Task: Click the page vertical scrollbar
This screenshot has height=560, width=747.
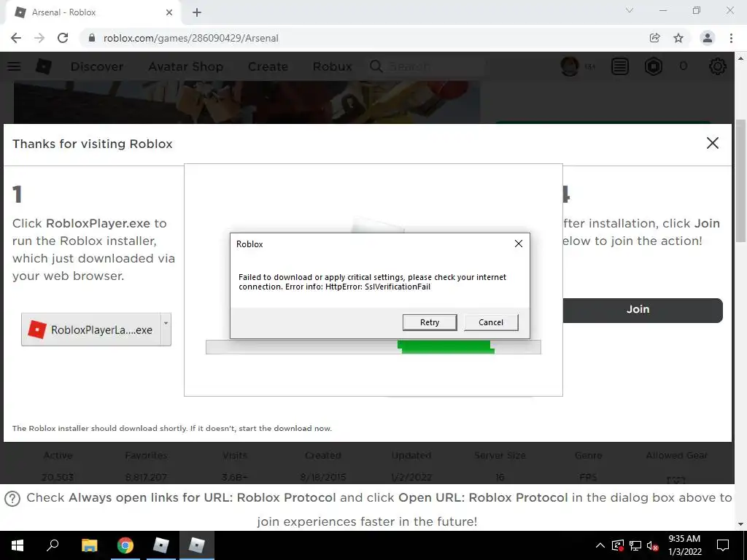Action: pos(740,181)
